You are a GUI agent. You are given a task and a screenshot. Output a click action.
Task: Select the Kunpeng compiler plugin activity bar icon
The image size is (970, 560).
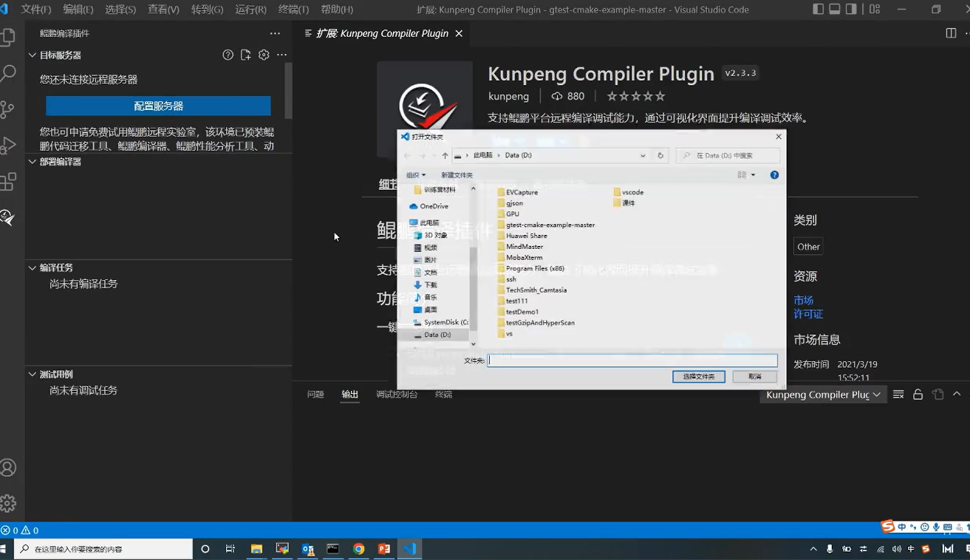[x=7, y=217]
